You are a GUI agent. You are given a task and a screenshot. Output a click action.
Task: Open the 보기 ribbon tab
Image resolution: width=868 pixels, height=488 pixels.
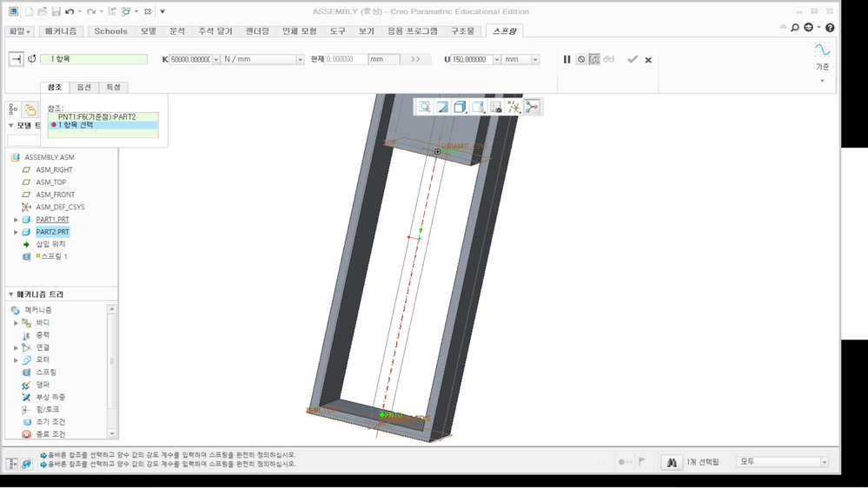click(367, 31)
